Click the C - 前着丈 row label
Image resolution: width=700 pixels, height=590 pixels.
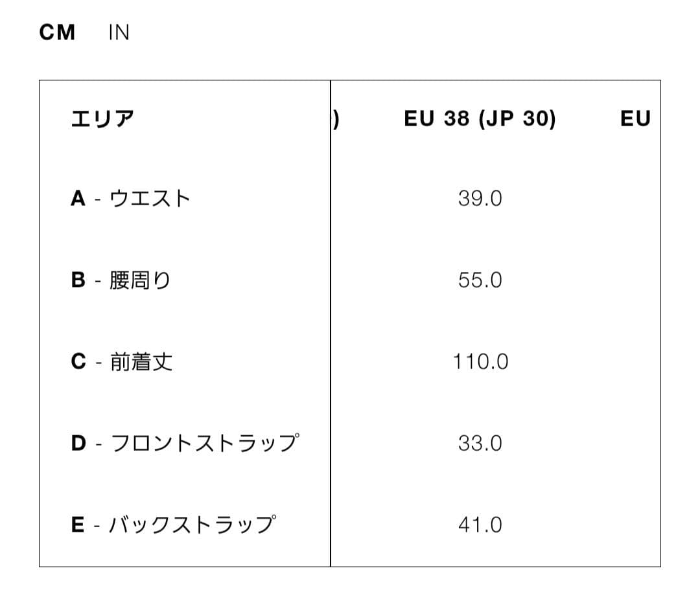coord(122,362)
